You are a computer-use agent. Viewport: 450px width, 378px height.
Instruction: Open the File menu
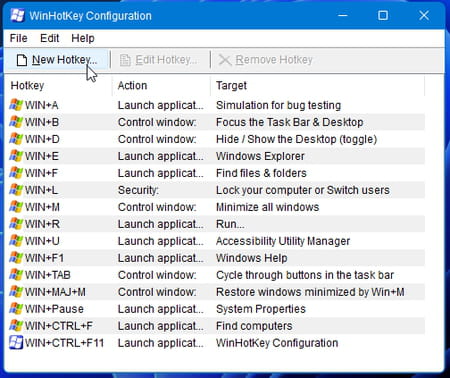point(18,38)
